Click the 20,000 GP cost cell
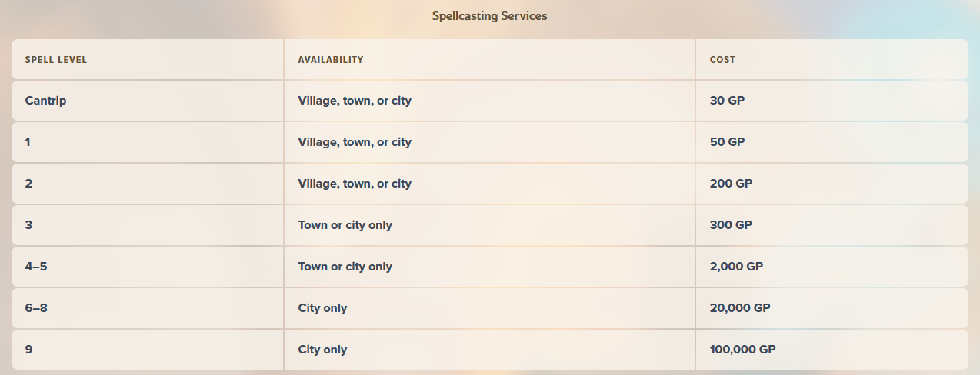 pos(832,308)
